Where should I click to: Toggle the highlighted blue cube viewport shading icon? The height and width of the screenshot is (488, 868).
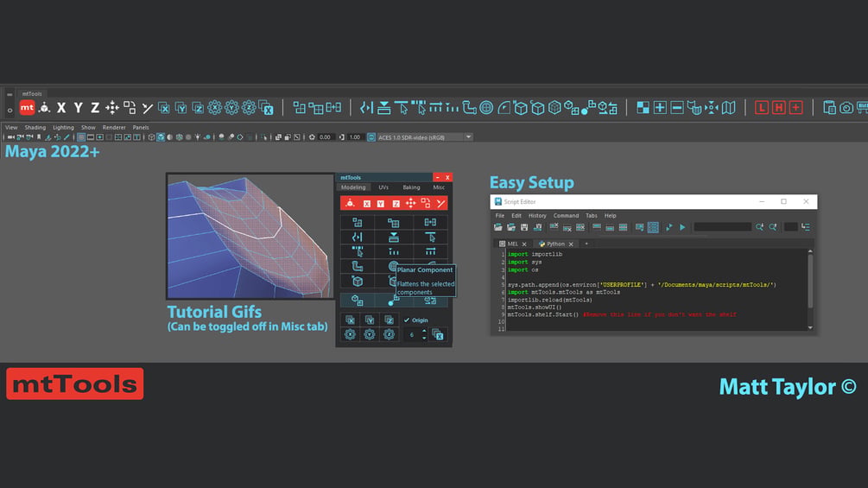click(x=161, y=137)
